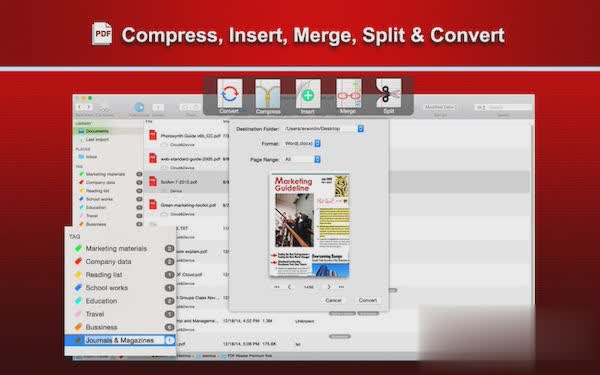This screenshot has width=600, height=375.
Task: Click the Marketing Guideline page preview
Action: pyautogui.click(x=310, y=225)
